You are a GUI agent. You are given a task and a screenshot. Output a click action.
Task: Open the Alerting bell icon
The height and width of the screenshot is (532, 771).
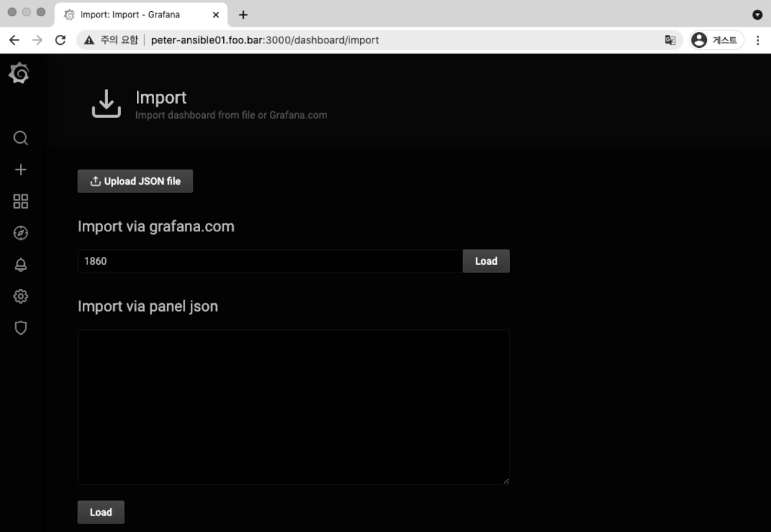pos(21,265)
